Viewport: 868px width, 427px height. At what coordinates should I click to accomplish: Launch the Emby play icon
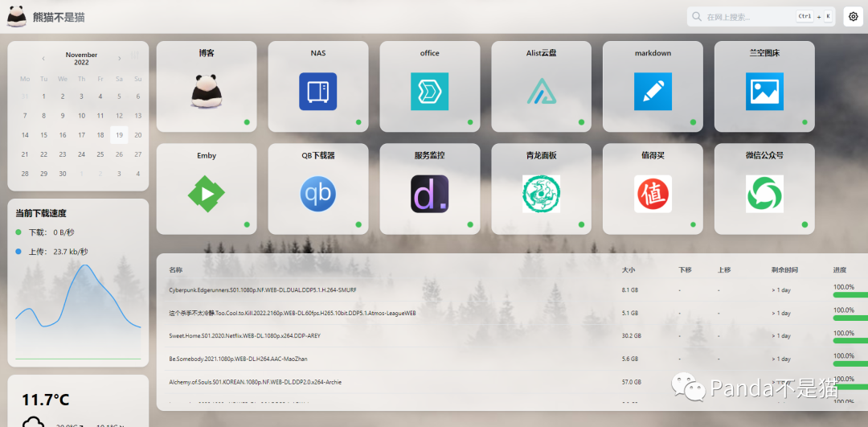point(207,194)
